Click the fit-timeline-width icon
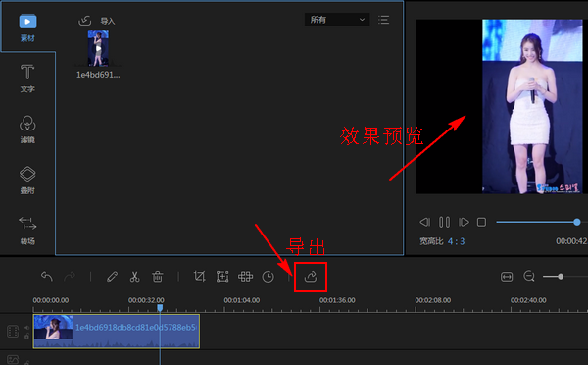The height and width of the screenshot is (365, 588). click(507, 277)
